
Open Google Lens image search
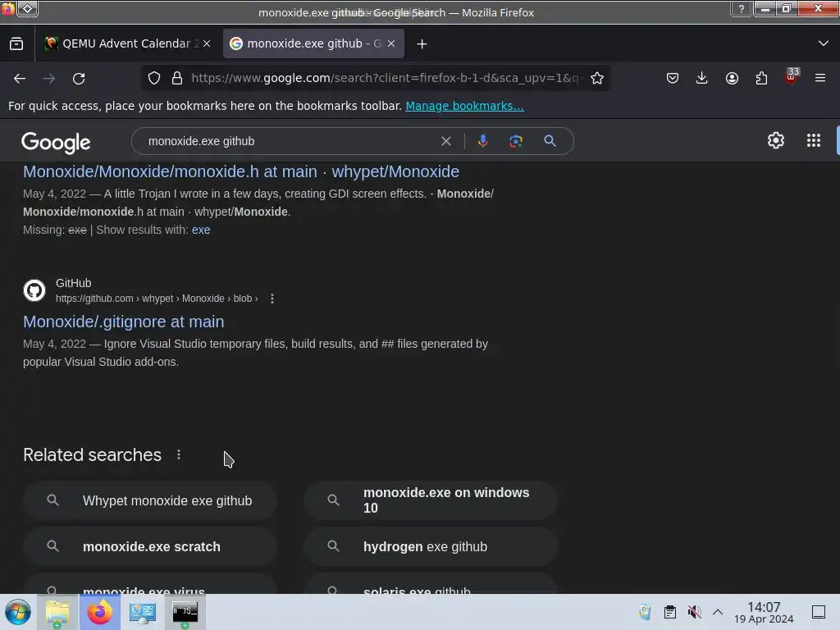pyautogui.click(x=515, y=141)
